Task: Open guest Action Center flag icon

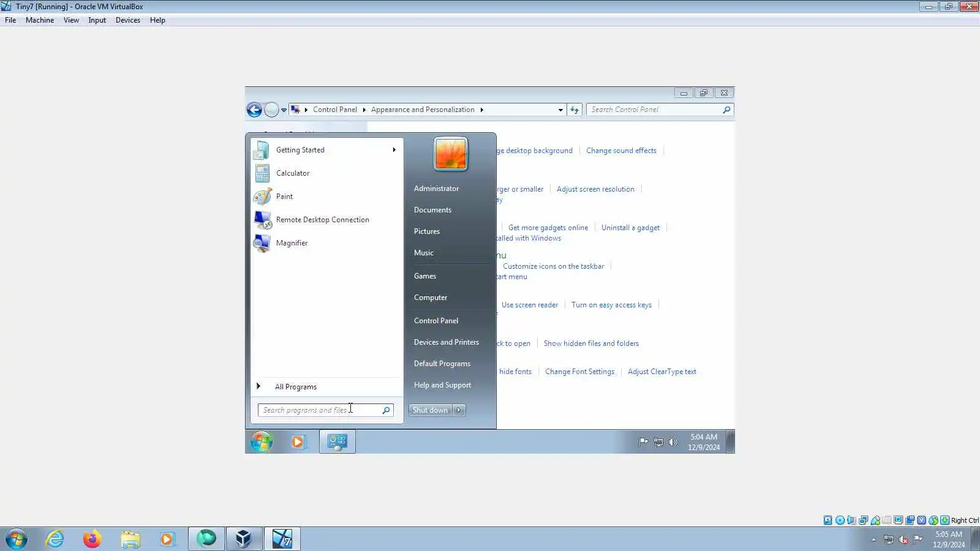Action: 643,442
